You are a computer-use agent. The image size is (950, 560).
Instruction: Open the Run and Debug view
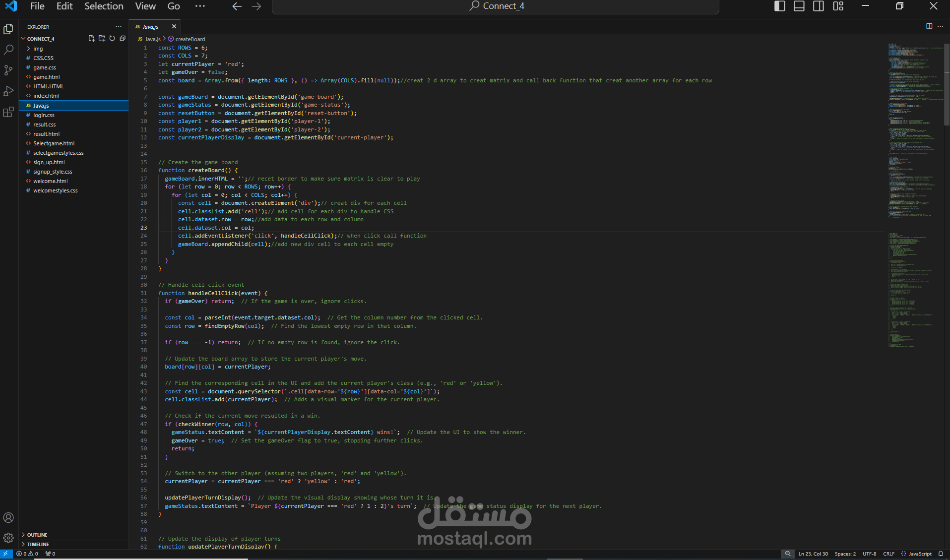click(8, 91)
